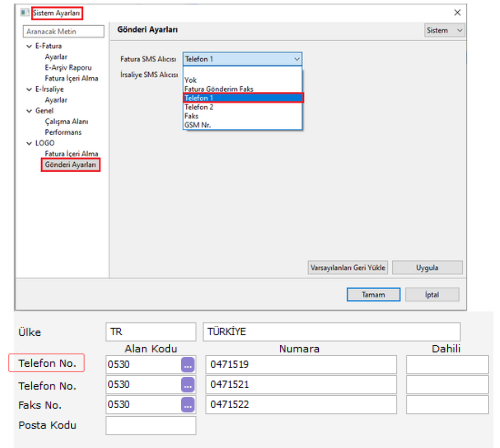Click the Uygula button

(427, 268)
